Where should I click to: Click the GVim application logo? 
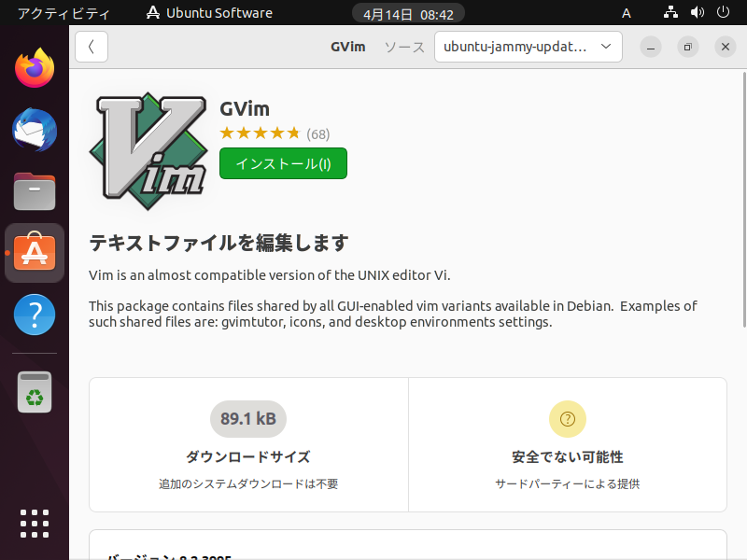pos(148,151)
